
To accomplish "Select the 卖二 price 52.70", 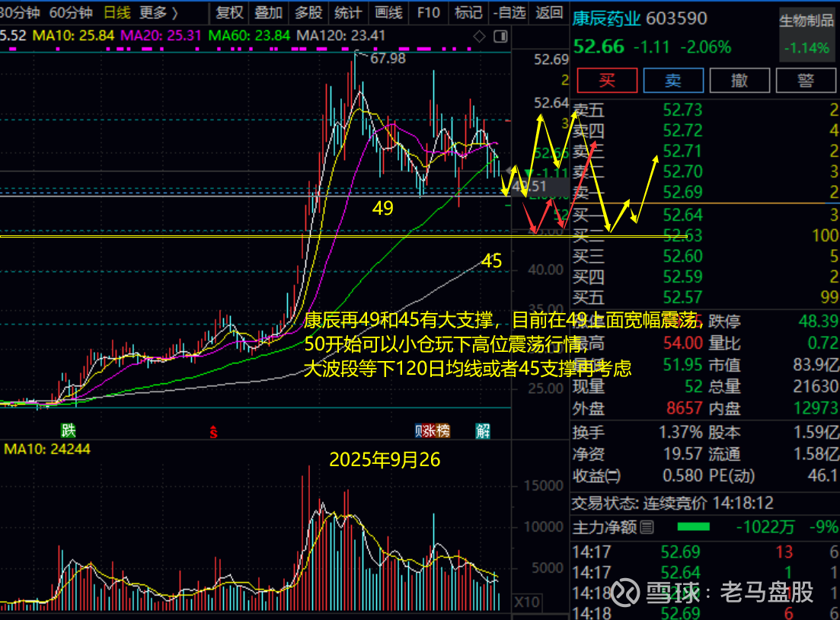I will [682, 172].
